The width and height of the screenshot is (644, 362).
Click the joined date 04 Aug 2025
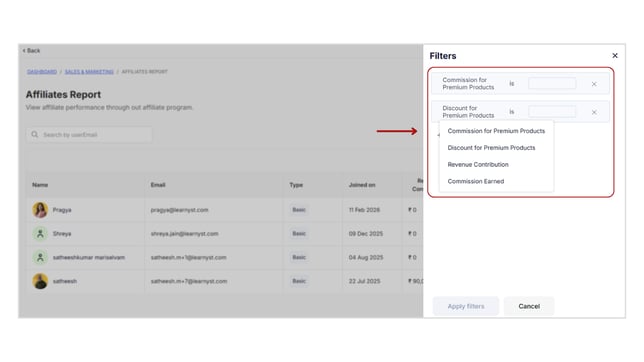pyautogui.click(x=366, y=258)
